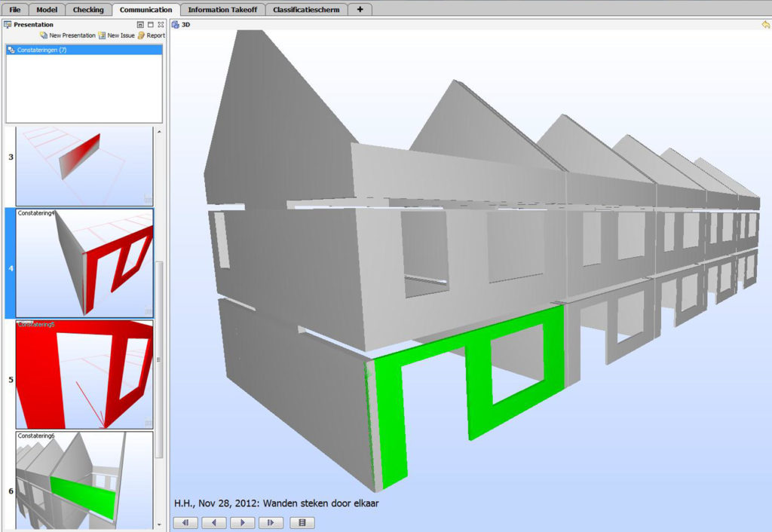772x532 pixels.
Task: Click New Issue button
Action: [116, 35]
